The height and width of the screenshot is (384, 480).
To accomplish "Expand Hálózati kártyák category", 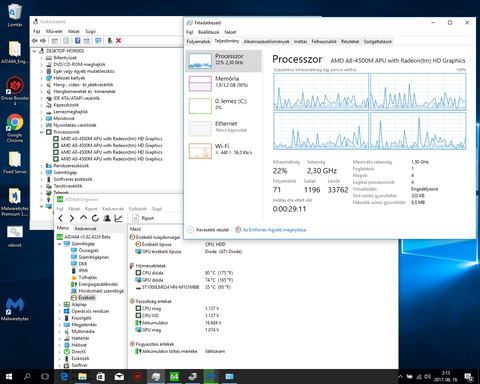I will click(42, 78).
